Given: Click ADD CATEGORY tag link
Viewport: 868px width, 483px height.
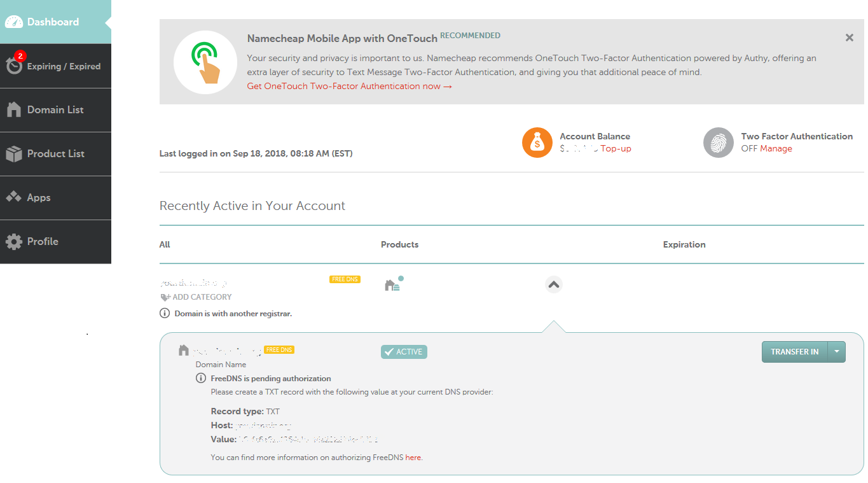Looking at the screenshot, I should tap(196, 297).
